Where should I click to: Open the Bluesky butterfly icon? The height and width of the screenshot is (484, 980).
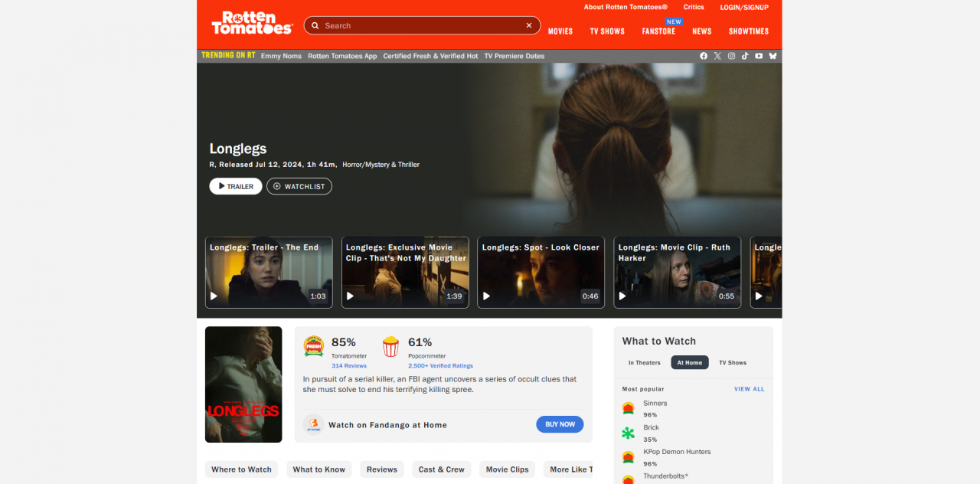tap(773, 56)
